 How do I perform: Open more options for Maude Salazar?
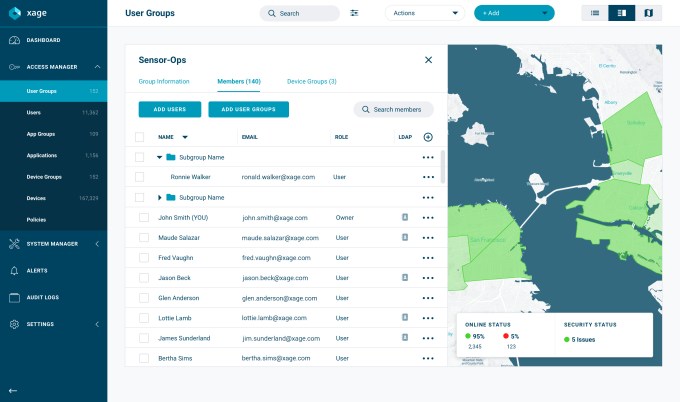point(428,238)
